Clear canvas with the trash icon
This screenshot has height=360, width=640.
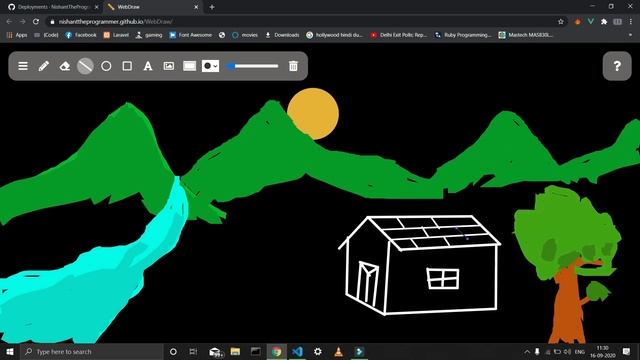[x=293, y=66]
